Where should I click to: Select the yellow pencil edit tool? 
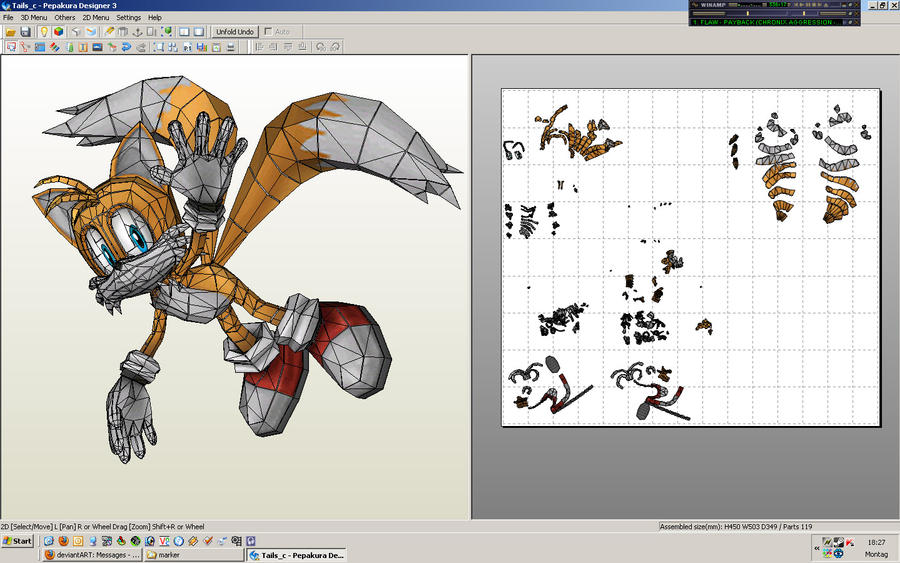(108, 32)
